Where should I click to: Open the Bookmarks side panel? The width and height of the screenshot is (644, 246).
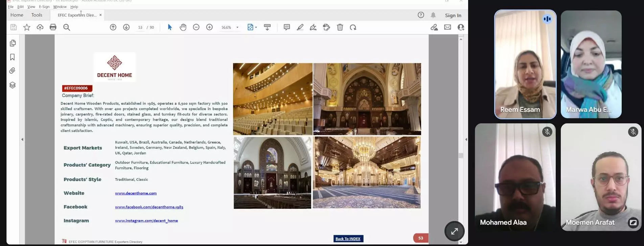click(x=13, y=57)
